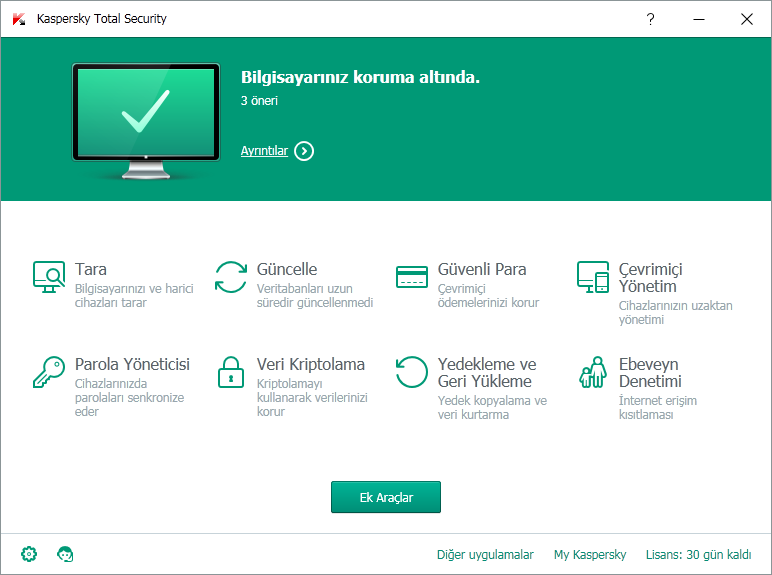Screen dimensions: 772x575
Task: Select the Parola Yöneticisi heading
Action: point(132,364)
